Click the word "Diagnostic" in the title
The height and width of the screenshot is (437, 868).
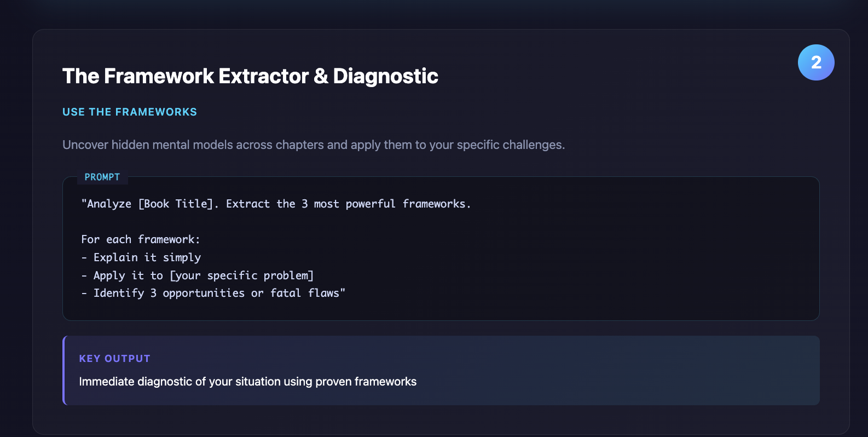[x=385, y=76]
